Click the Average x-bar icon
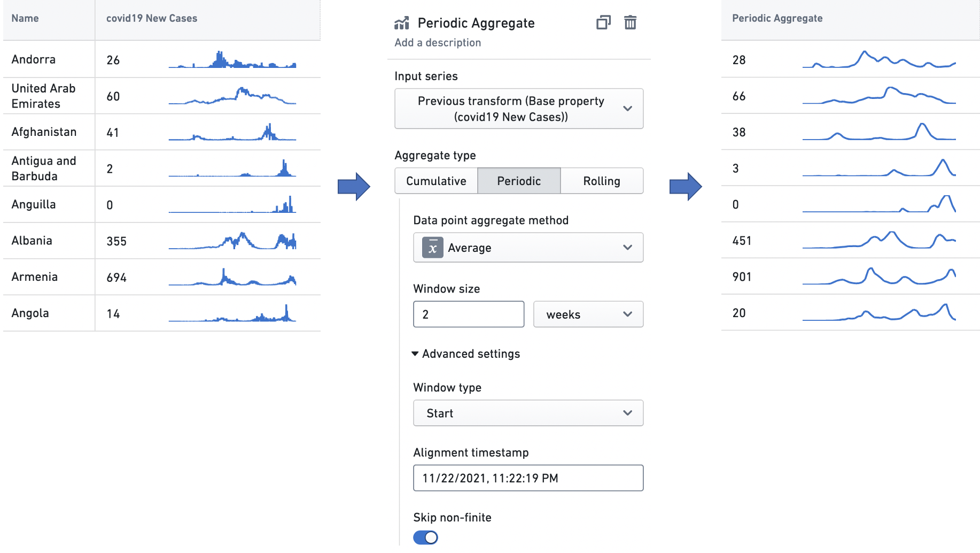The image size is (980, 553). click(433, 248)
